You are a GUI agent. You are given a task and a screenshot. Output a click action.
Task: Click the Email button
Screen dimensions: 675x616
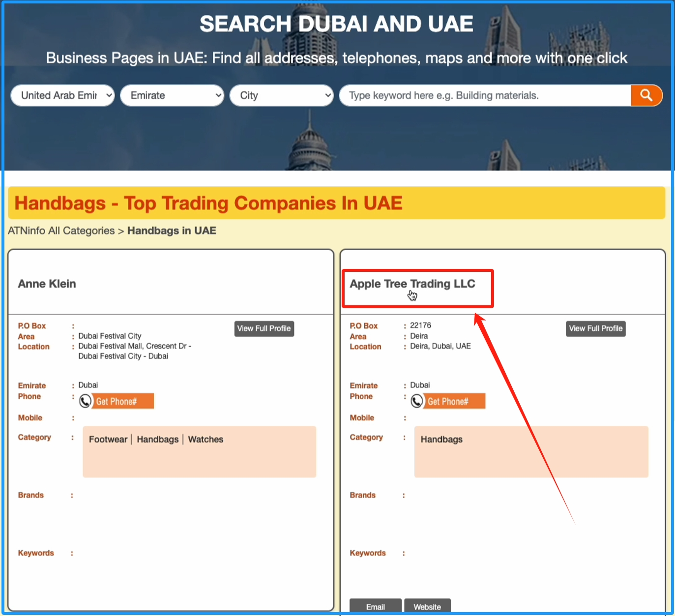click(x=376, y=607)
